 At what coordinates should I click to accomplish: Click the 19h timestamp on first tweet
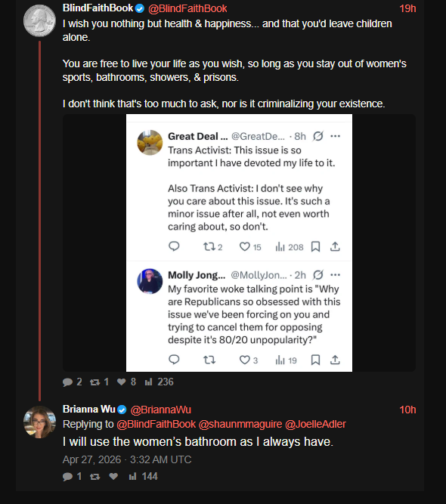407,8
